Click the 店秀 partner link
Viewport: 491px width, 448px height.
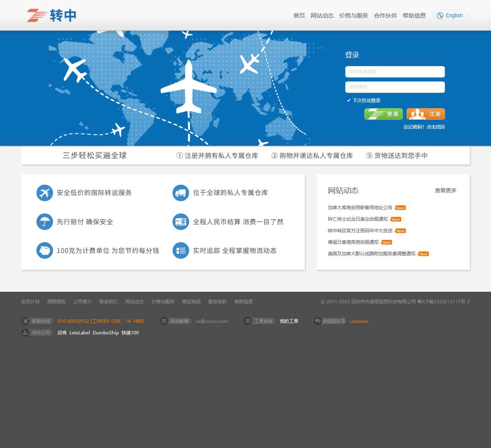(x=62, y=333)
